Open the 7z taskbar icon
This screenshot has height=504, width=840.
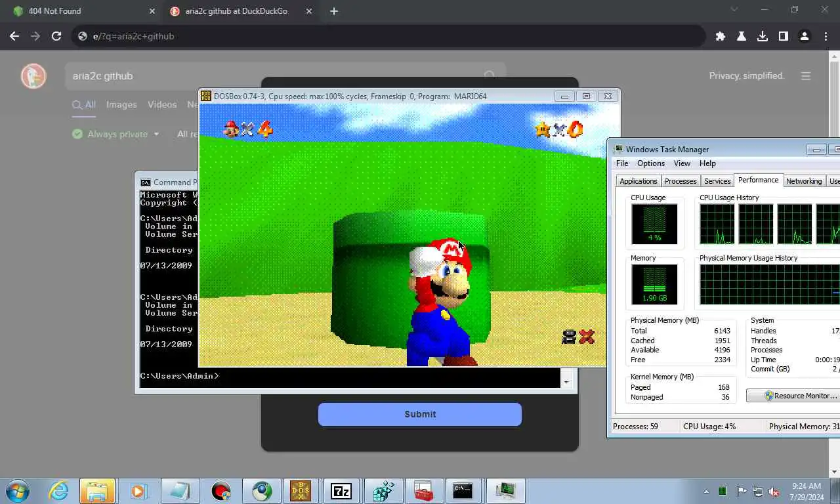click(x=341, y=491)
